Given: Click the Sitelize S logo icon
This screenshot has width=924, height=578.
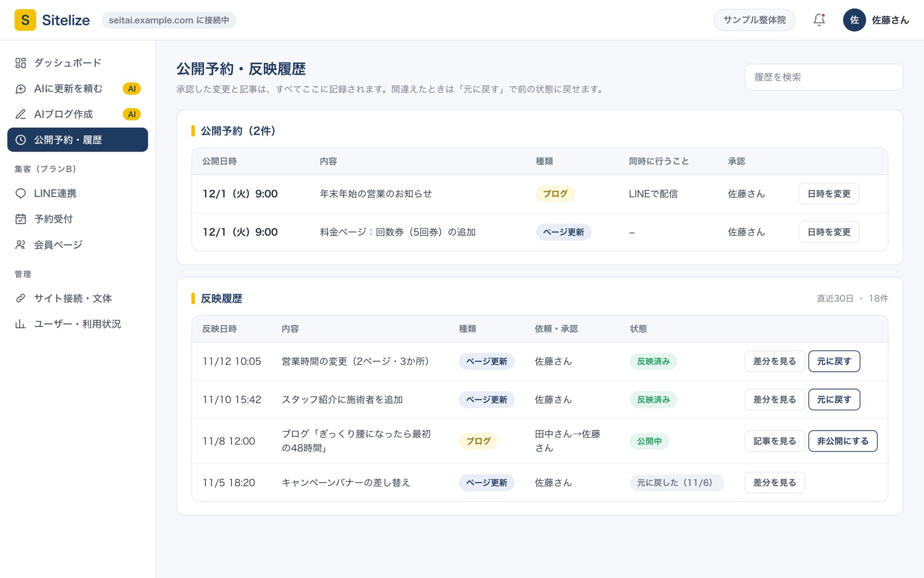Looking at the screenshot, I should (25, 20).
